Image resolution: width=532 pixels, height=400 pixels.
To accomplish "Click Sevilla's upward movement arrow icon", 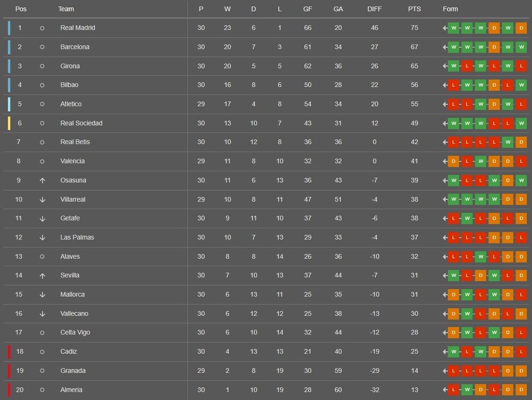I will coord(42,276).
